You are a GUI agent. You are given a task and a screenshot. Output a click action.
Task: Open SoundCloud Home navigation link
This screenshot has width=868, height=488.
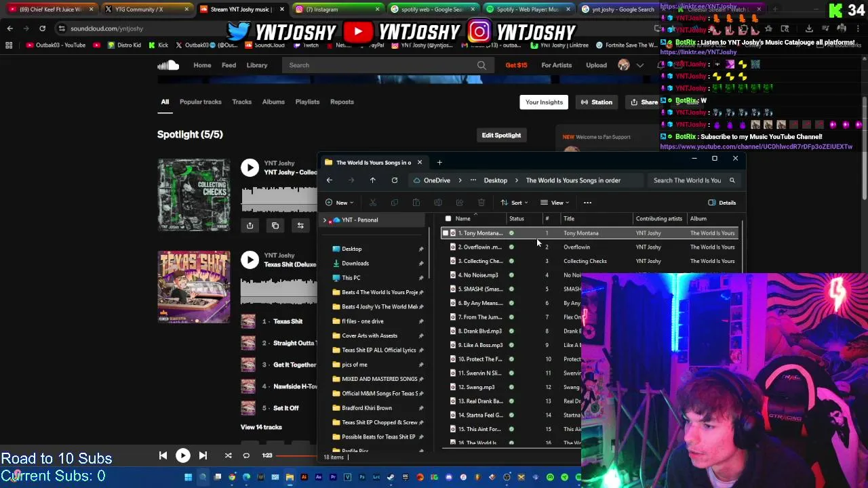[202, 65]
